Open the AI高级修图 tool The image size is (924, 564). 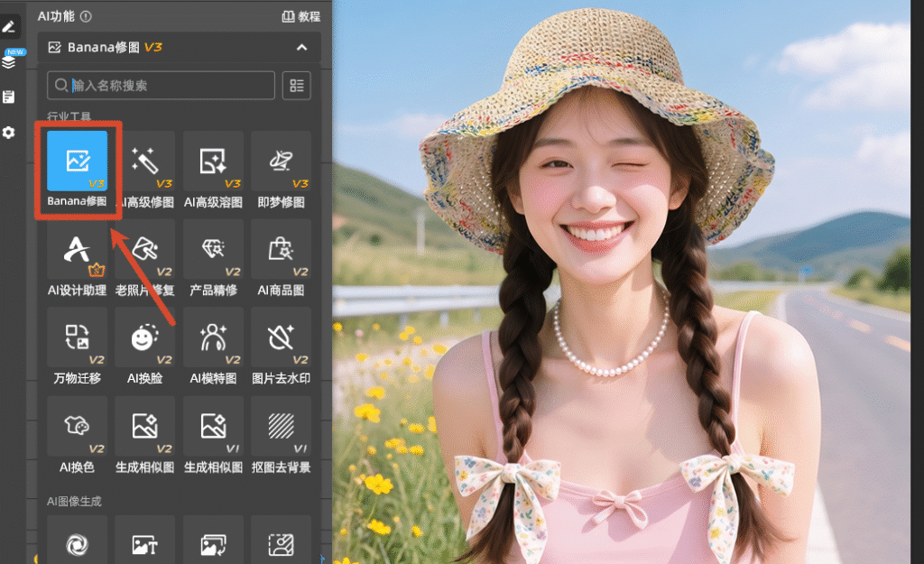tap(145, 162)
